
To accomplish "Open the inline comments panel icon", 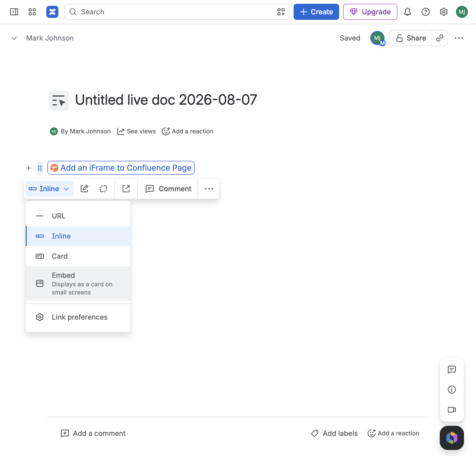I will (452, 369).
